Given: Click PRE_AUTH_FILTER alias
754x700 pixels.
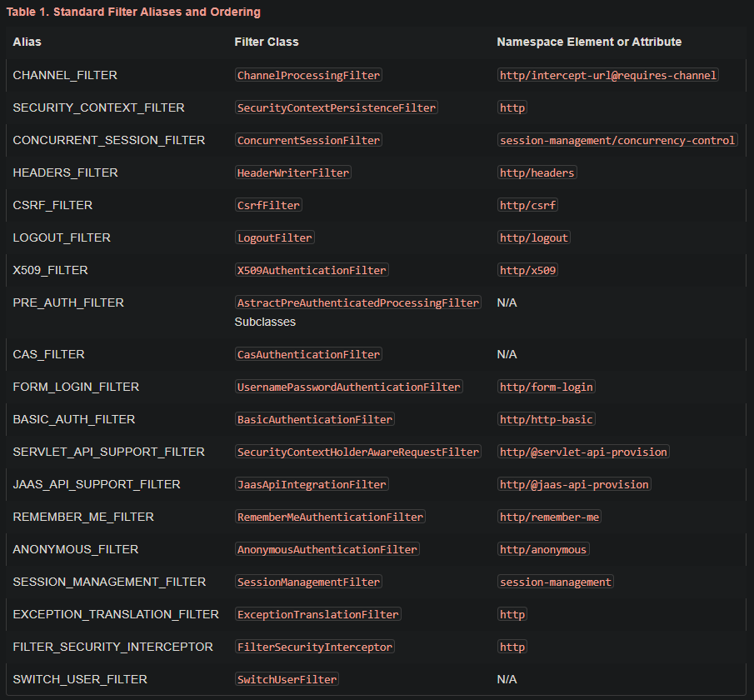Looking at the screenshot, I should (x=68, y=302).
